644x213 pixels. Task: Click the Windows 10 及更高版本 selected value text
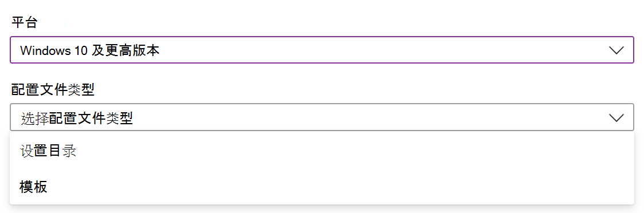point(89,50)
